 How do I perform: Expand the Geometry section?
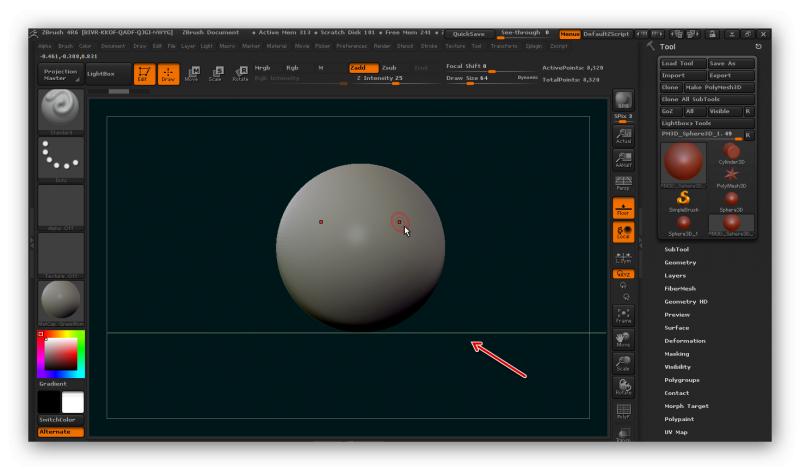click(680, 262)
